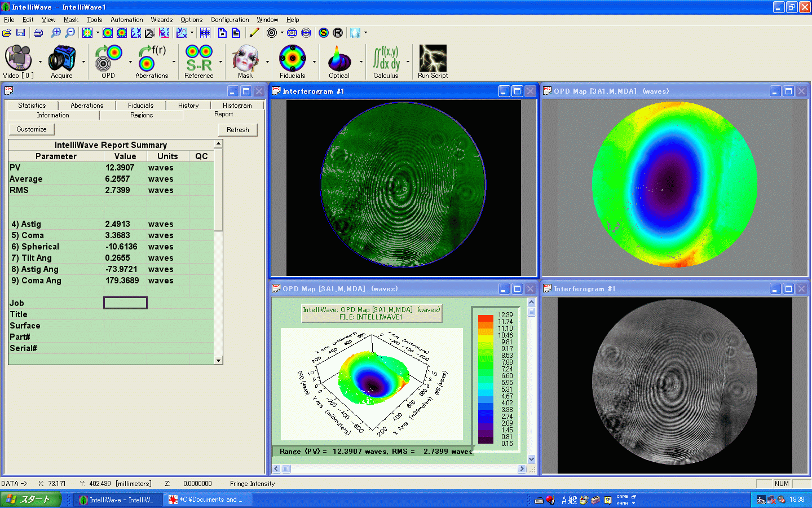Click the XYZ axes plot icon

(x=136, y=33)
